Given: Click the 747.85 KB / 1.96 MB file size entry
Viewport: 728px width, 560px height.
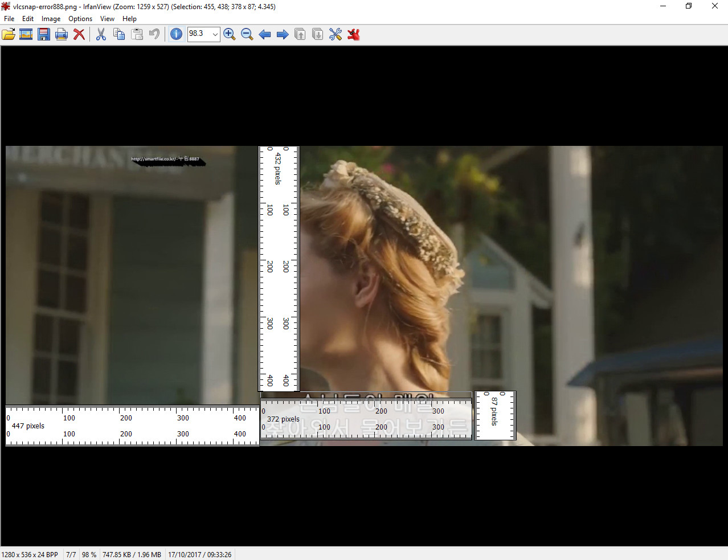Looking at the screenshot, I should pos(132,554).
